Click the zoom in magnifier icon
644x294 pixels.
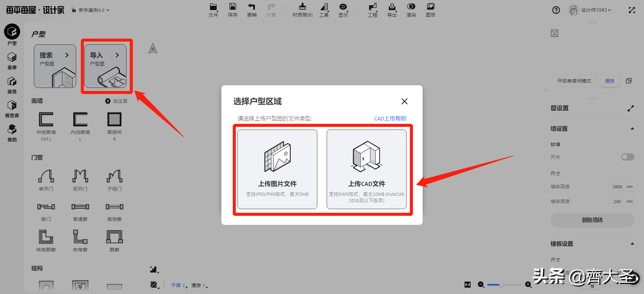click(528, 285)
